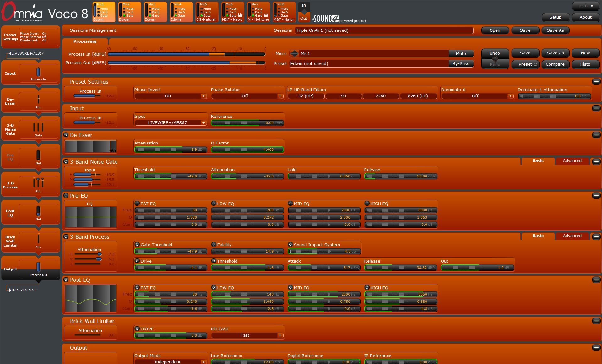Image resolution: width=602 pixels, height=364 pixels.
Task: Mute the Mic1 micro
Action: click(x=461, y=54)
